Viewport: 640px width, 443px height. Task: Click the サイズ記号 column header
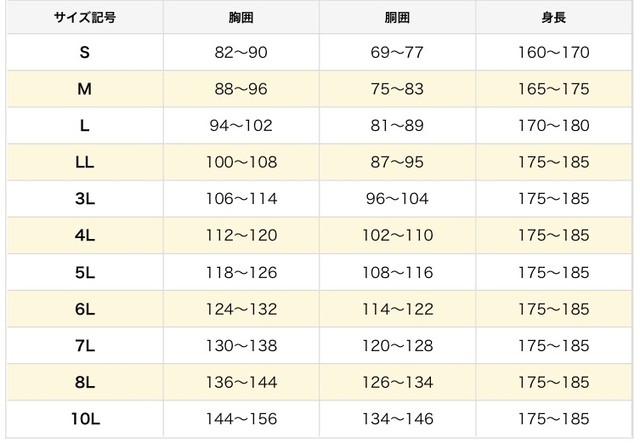85,18
